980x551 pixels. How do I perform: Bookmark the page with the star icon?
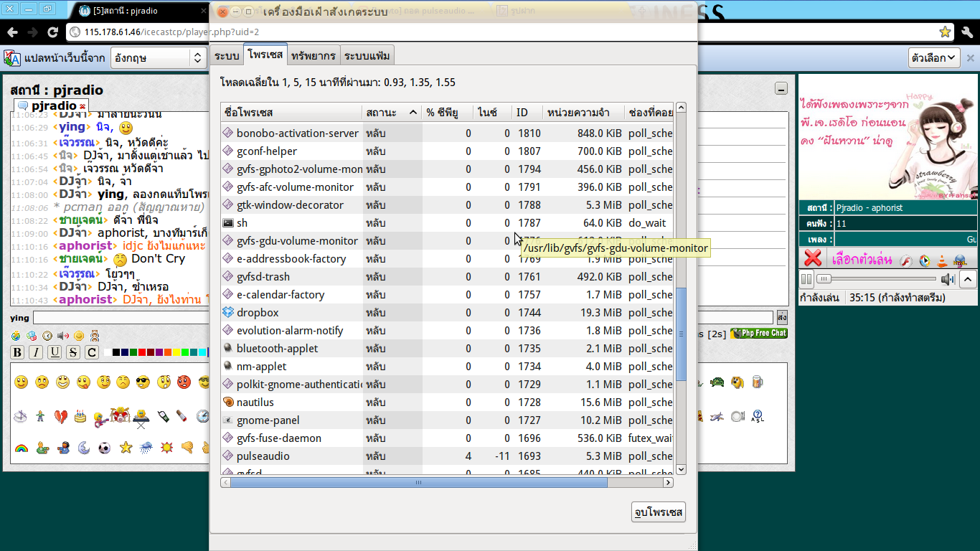point(946,32)
